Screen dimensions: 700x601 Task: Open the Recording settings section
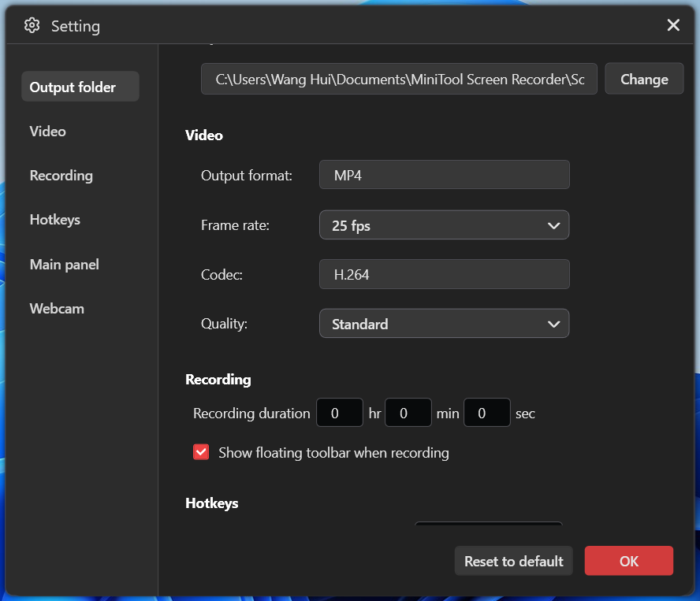[61, 175]
